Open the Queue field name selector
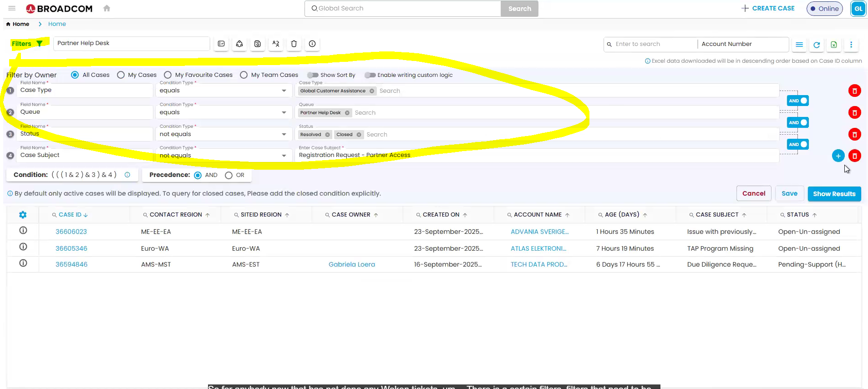This screenshot has width=868, height=389. point(85,112)
